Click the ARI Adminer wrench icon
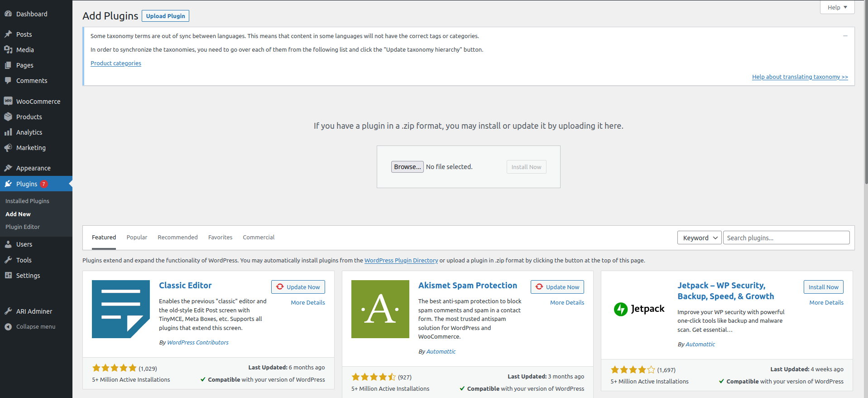Image resolution: width=868 pixels, height=398 pixels. coord(8,311)
